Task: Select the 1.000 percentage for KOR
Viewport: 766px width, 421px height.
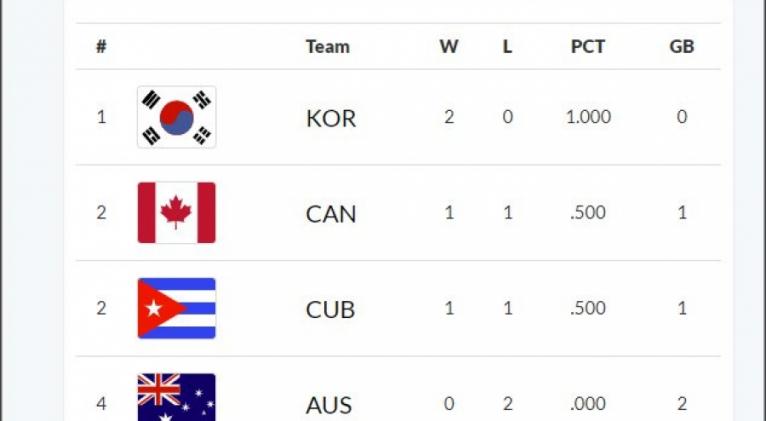Action: coord(588,117)
